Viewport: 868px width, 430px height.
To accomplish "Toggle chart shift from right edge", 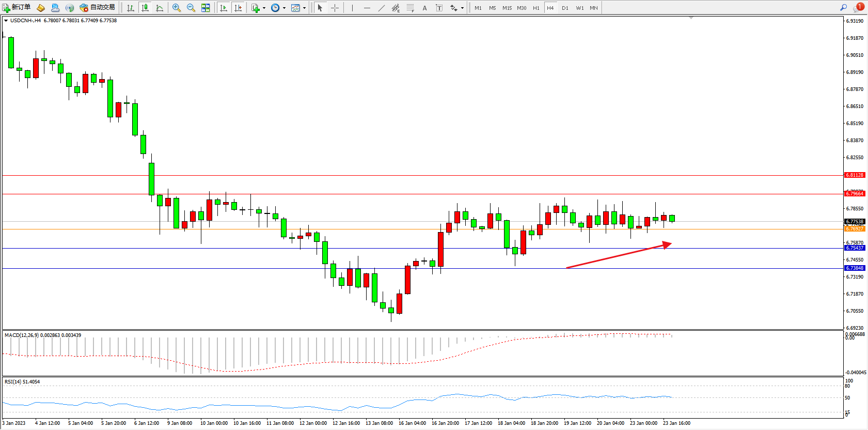I will click(238, 8).
